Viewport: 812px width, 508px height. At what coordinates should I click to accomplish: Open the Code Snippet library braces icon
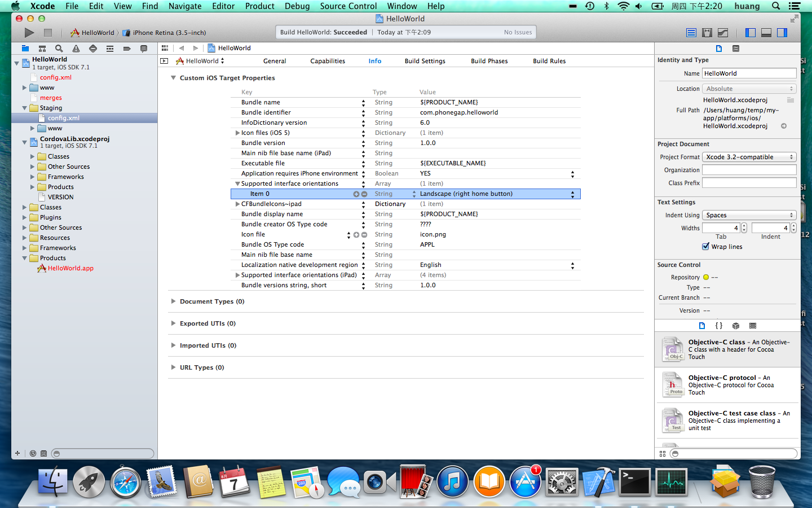pyautogui.click(x=719, y=326)
